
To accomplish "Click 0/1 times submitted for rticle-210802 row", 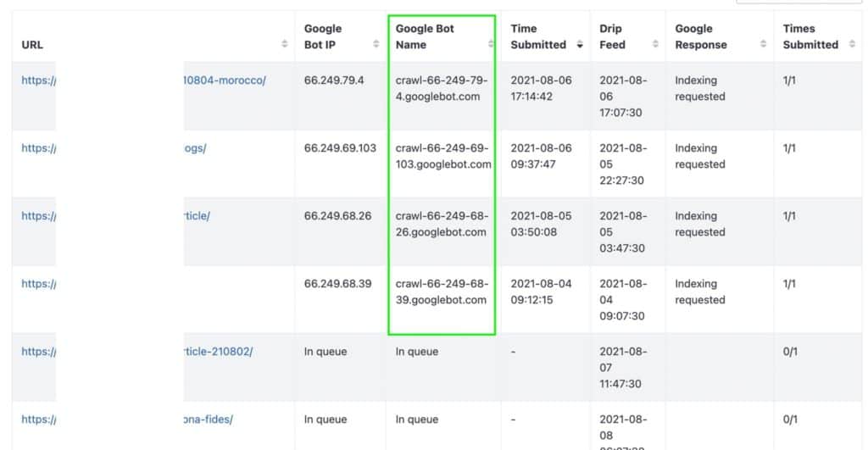I will click(790, 352).
